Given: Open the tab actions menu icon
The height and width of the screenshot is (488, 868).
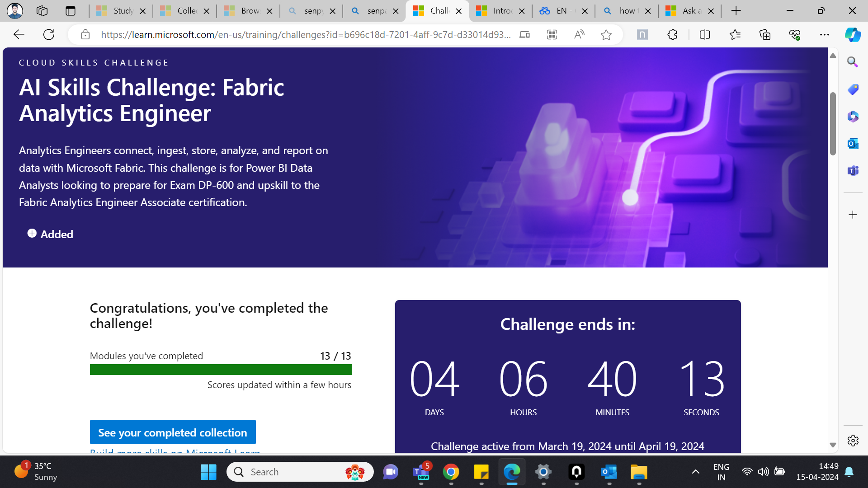Looking at the screenshot, I should point(71,11).
